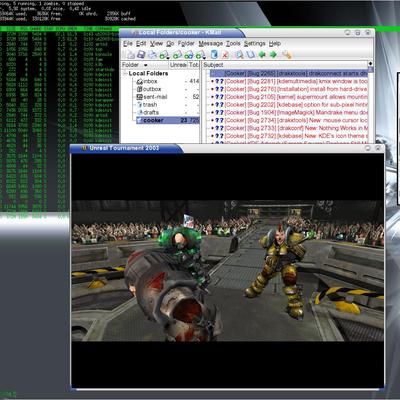Click the Address Book icon in KMail toolbar

(250, 54)
